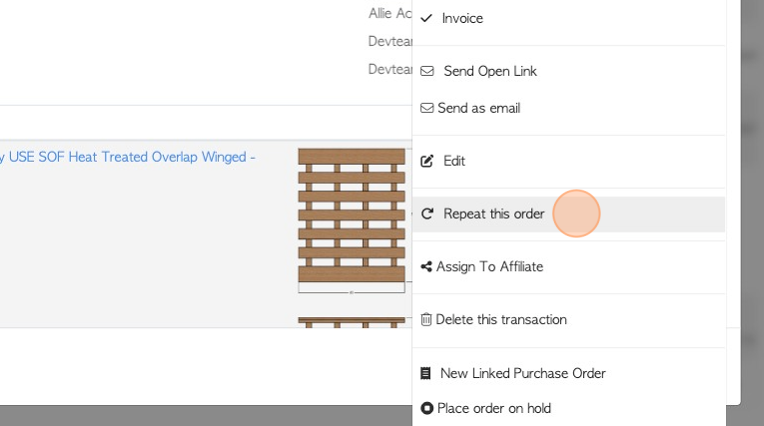The height and width of the screenshot is (426, 764).
Task: Click the trash can Delete icon
Action: tap(426, 319)
